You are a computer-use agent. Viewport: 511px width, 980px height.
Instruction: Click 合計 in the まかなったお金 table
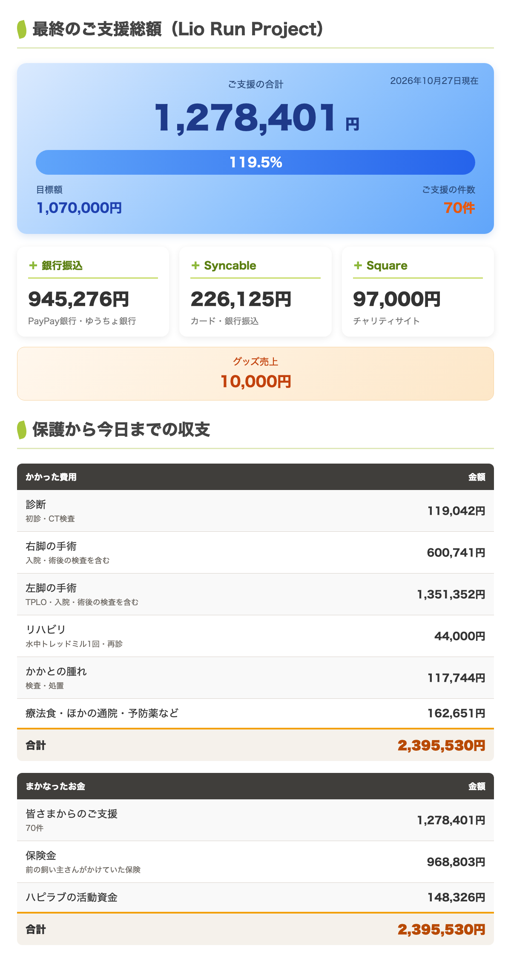click(36, 929)
